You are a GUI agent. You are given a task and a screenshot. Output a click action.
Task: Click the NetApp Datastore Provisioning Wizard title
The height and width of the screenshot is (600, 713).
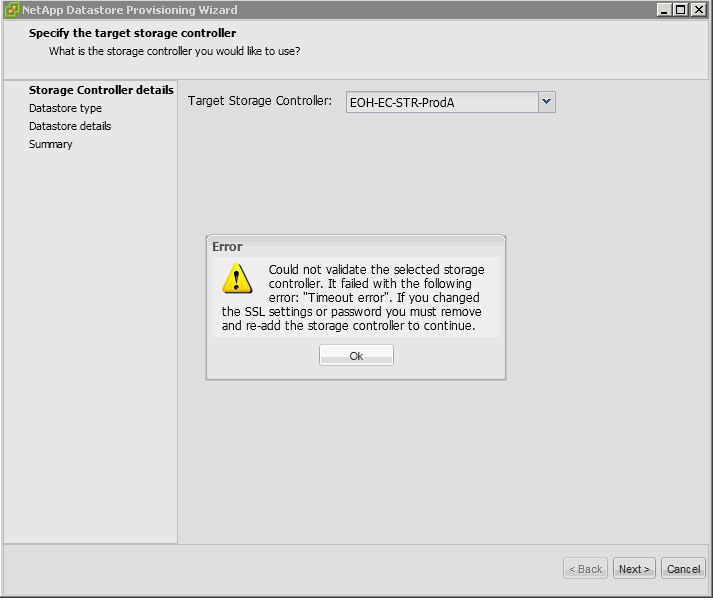[x=130, y=10]
